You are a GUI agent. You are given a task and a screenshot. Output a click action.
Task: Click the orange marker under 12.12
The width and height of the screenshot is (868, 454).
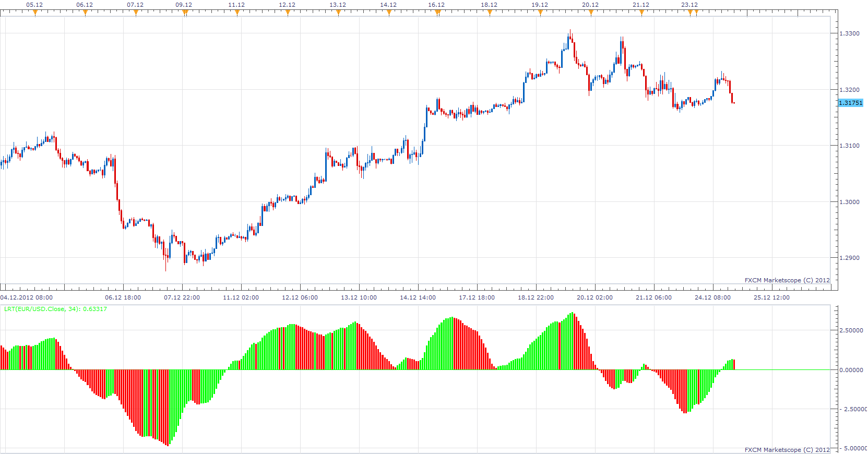coord(288,13)
